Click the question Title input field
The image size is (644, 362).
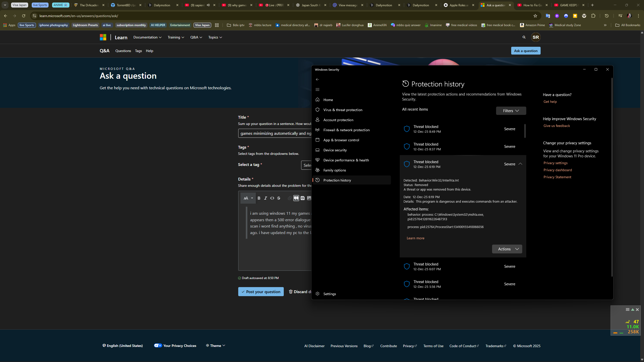pos(275,133)
